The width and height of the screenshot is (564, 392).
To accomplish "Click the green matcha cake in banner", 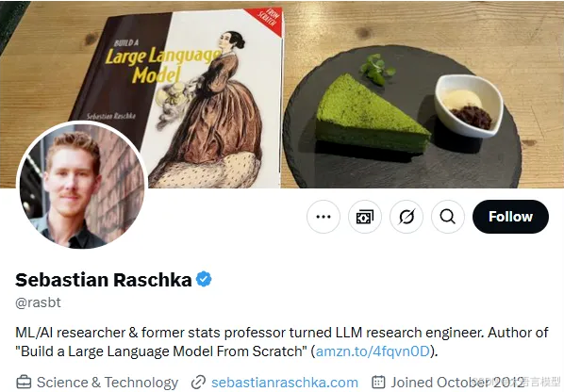I will [373, 113].
